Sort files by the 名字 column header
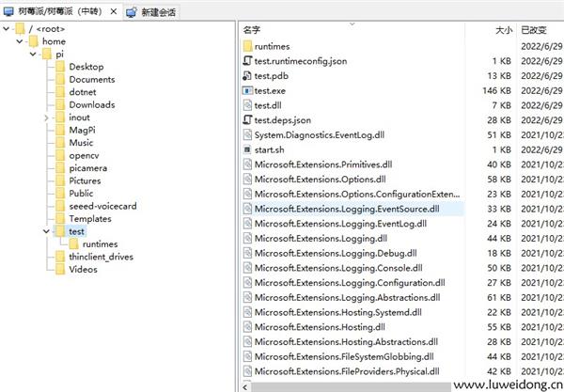The height and width of the screenshot is (392, 564). (x=252, y=30)
